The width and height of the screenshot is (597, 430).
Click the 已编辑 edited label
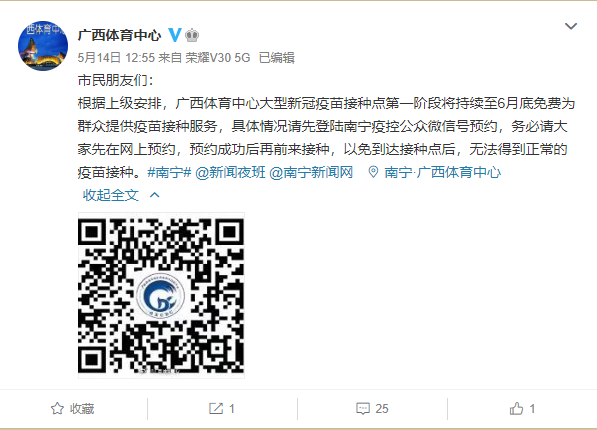277,58
